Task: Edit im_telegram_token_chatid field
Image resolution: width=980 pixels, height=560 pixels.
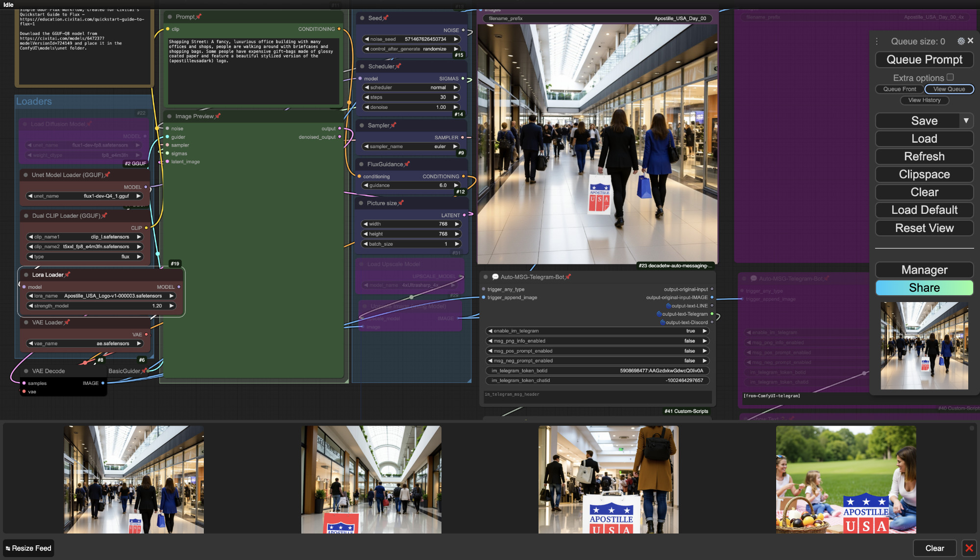Action: coord(598,381)
